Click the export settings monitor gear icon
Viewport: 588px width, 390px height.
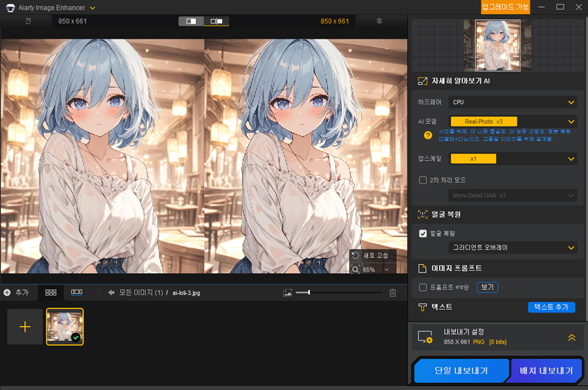point(425,337)
